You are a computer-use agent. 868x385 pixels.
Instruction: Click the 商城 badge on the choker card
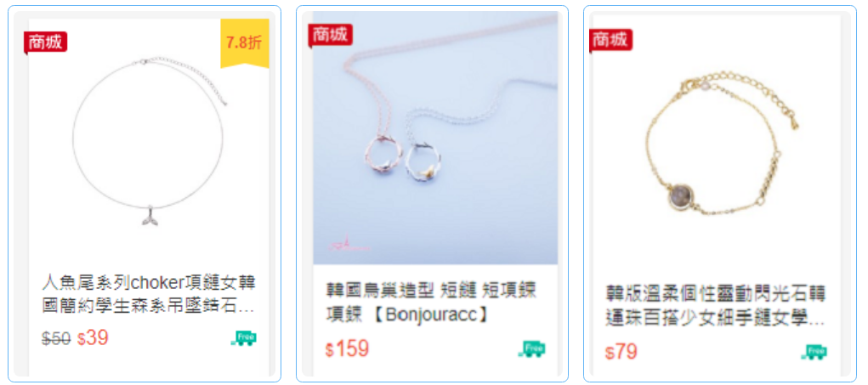[45, 42]
